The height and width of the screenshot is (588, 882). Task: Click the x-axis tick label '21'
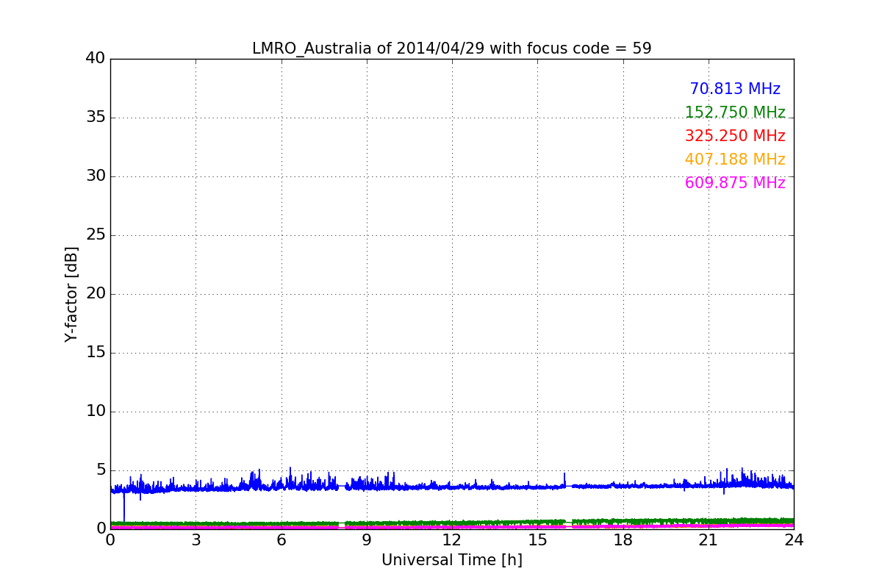[709, 540]
